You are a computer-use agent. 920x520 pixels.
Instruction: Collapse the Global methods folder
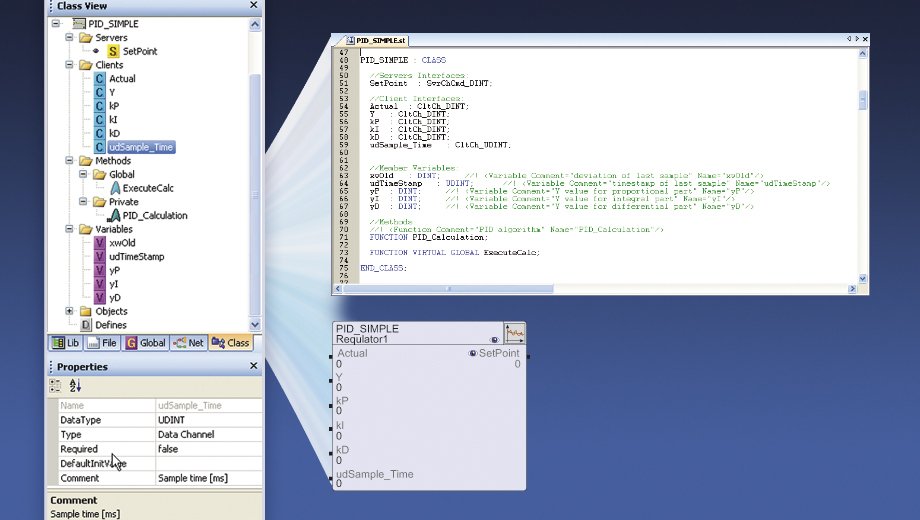[x=83, y=174]
